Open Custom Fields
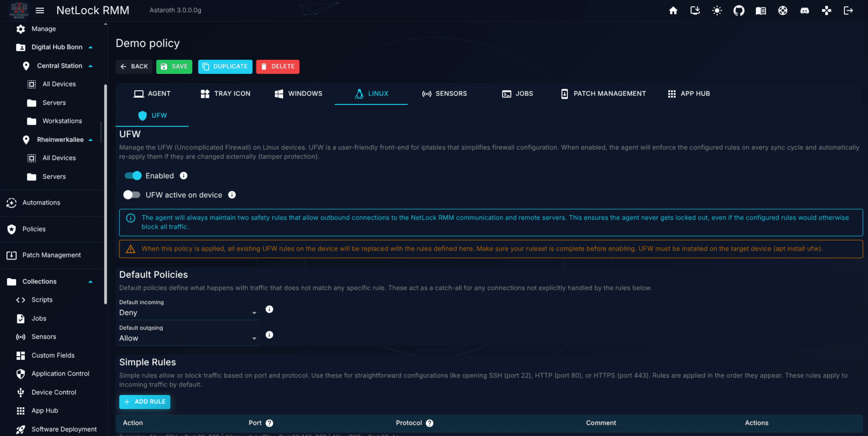Viewport: 868px width, 436px height. coord(53,355)
